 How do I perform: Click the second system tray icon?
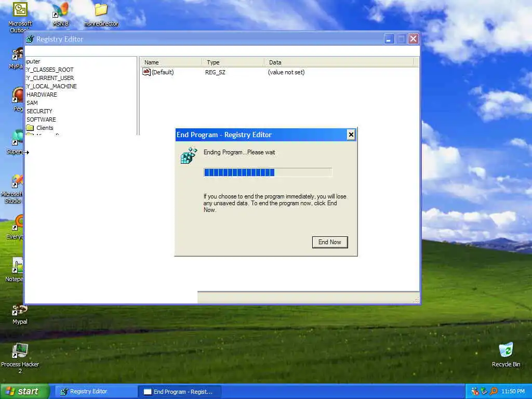coord(484,392)
